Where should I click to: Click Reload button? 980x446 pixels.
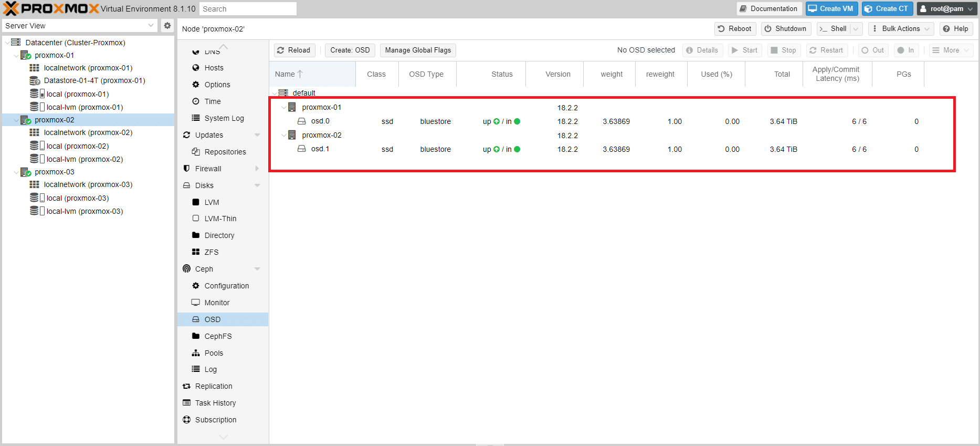coord(294,50)
